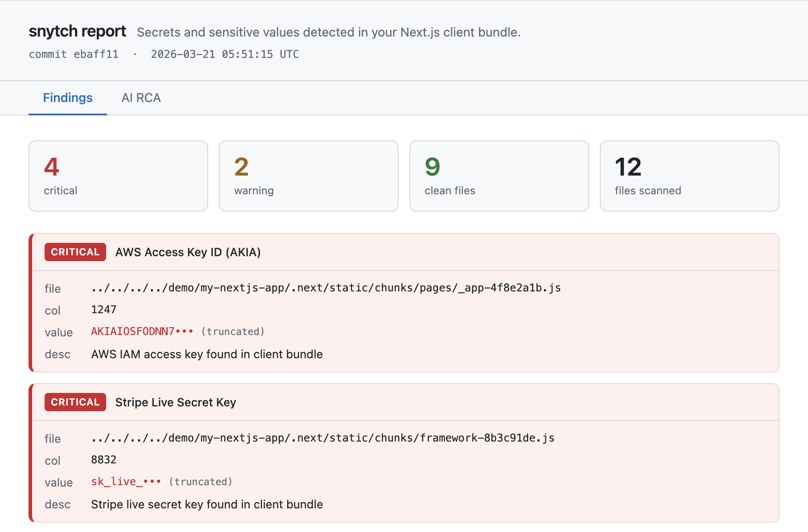Click the snytch report page title
This screenshot has height=532, width=808.
point(77,31)
